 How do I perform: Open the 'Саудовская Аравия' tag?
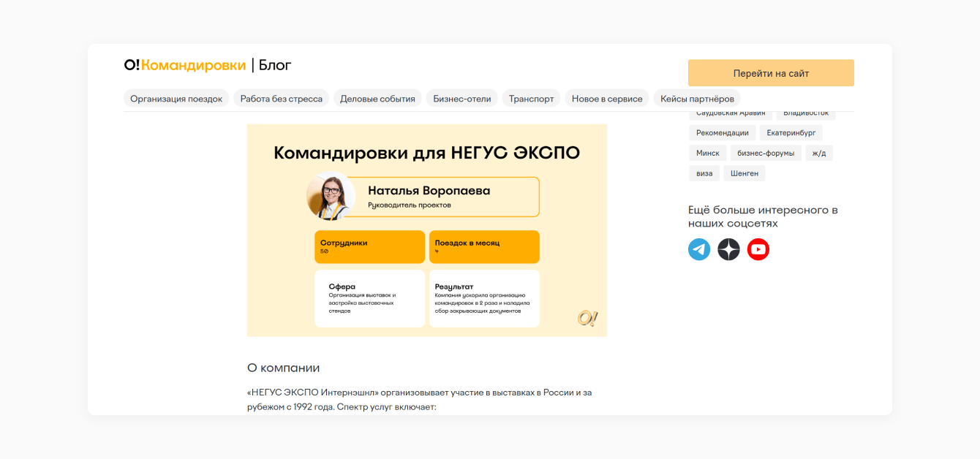pos(731,114)
